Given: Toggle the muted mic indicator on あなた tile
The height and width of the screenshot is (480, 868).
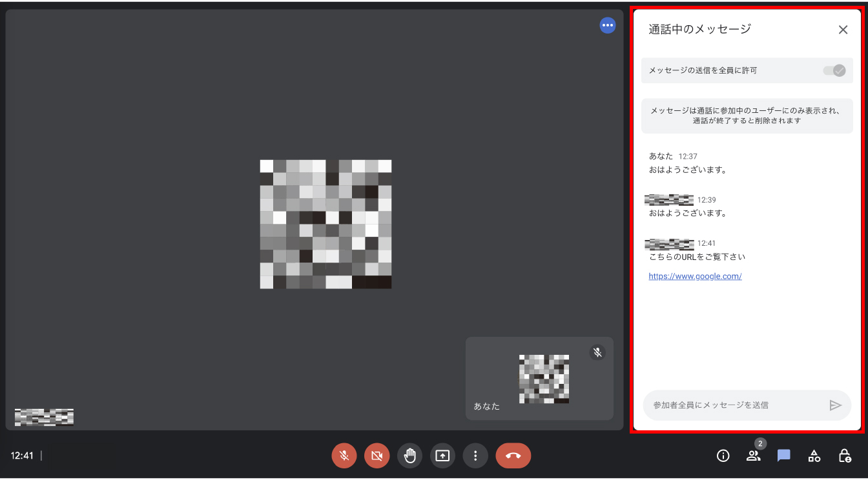Looking at the screenshot, I should [x=597, y=352].
